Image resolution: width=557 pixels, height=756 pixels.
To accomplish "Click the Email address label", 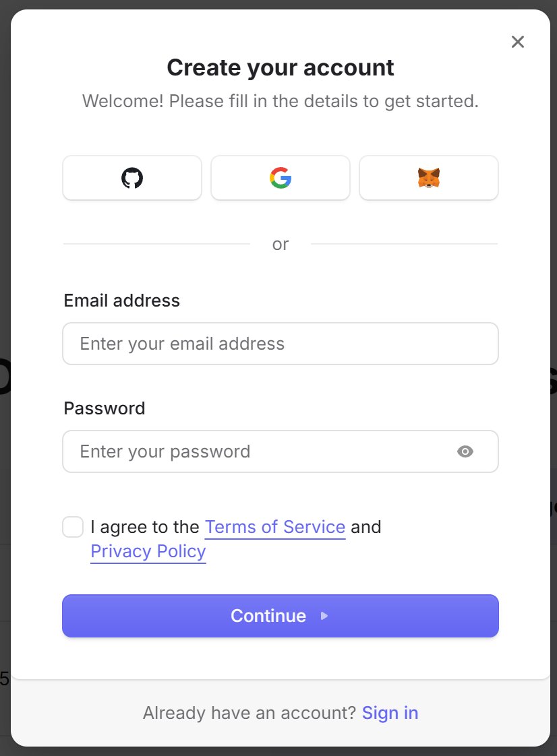I will tap(122, 301).
